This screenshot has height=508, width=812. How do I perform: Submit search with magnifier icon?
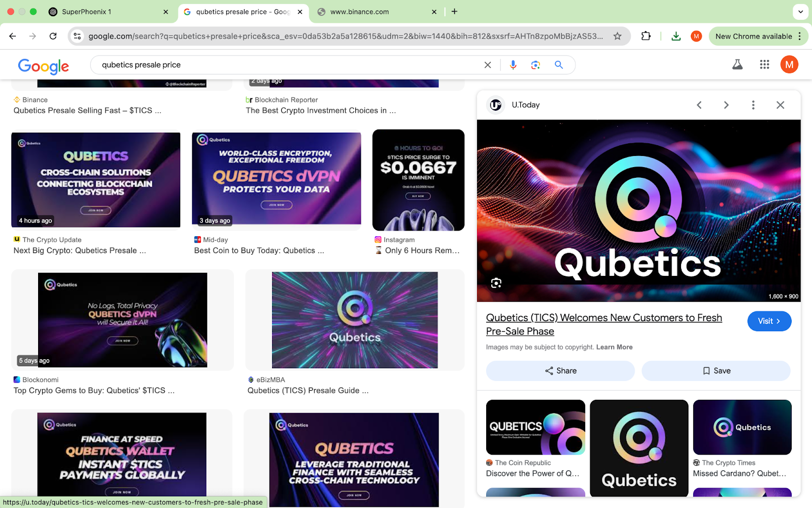click(x=559, y=65)
